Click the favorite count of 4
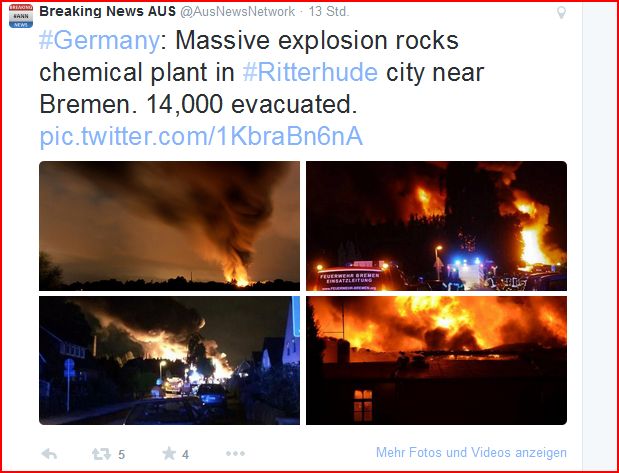Screen dimensions: 619x473 click(185, 455)
